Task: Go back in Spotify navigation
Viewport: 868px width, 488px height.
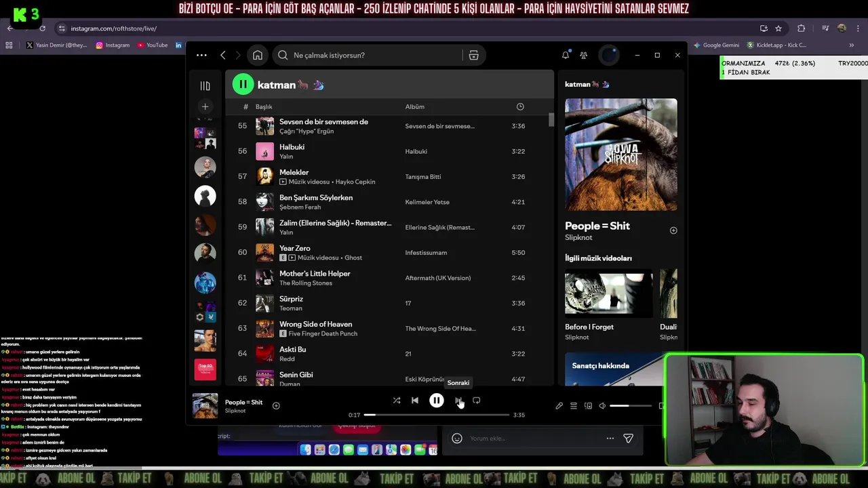Action: (x=222, y=55)
